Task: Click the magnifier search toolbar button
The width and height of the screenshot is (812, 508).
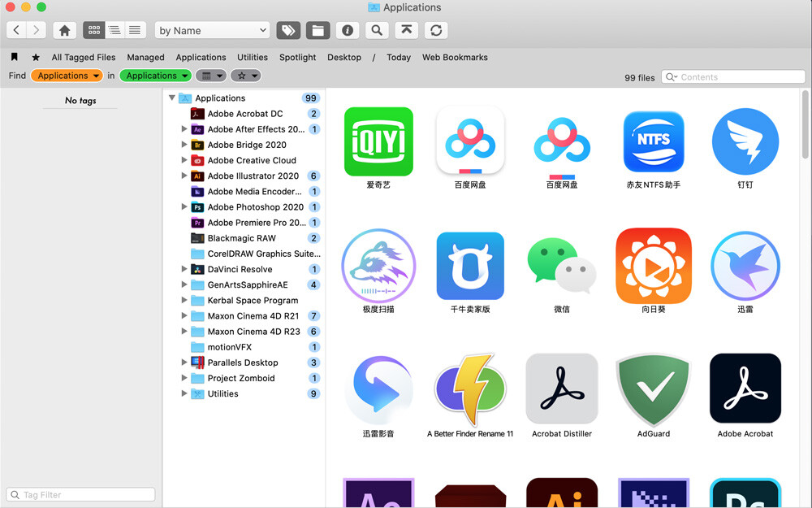Action: (x=377, y=30)
